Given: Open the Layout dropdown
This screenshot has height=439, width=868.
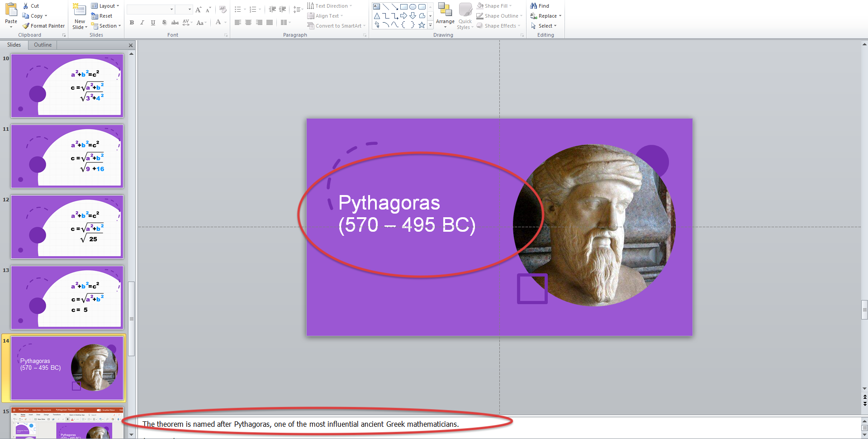Looking at the screenshot, I should 105,6.
